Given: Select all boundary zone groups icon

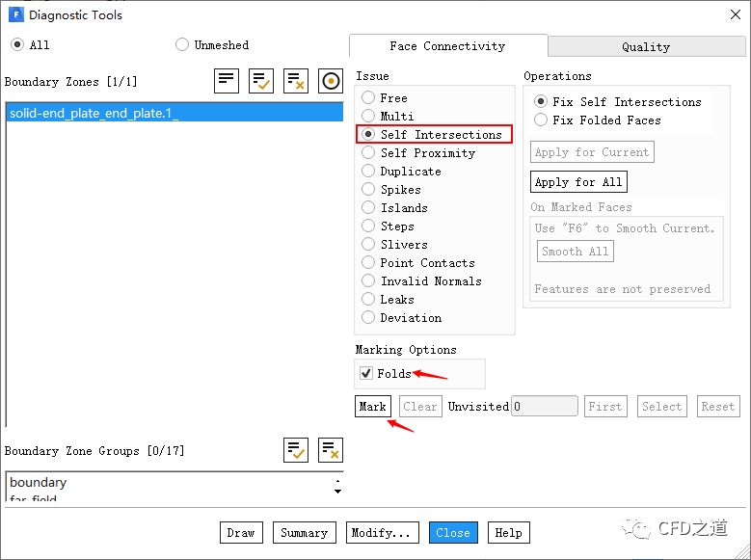Looking at the screenshot, I should coord(296,450).
